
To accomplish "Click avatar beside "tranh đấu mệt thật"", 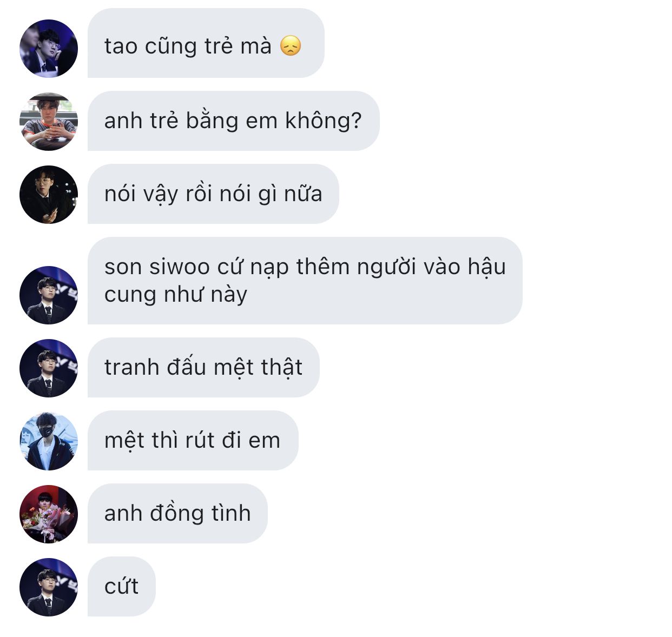I will [49, 368].
